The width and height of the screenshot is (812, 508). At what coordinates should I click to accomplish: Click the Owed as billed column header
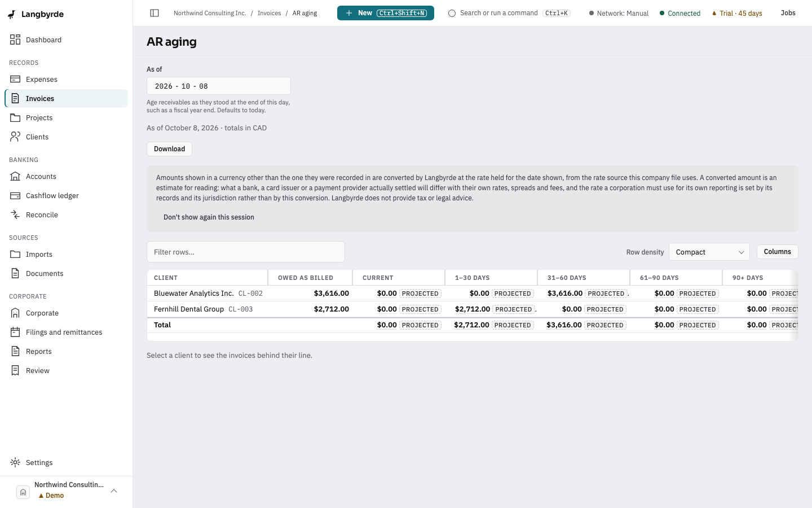click(310, 278)
